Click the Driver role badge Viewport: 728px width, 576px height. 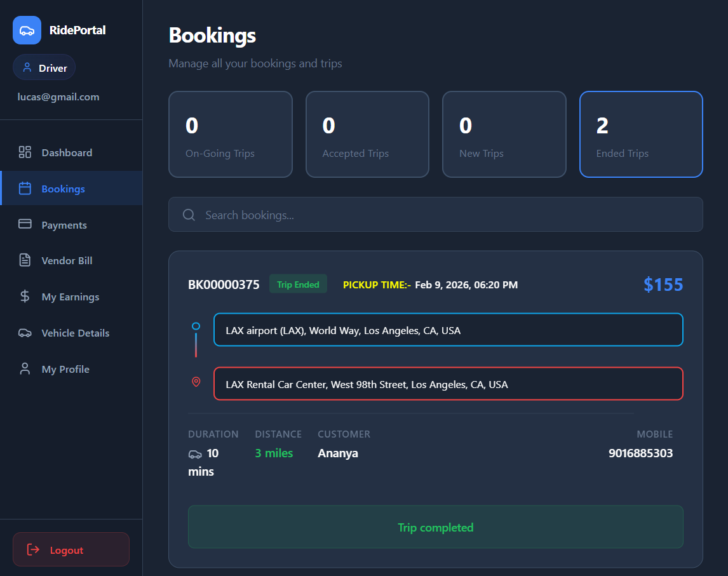click(44, 68)
